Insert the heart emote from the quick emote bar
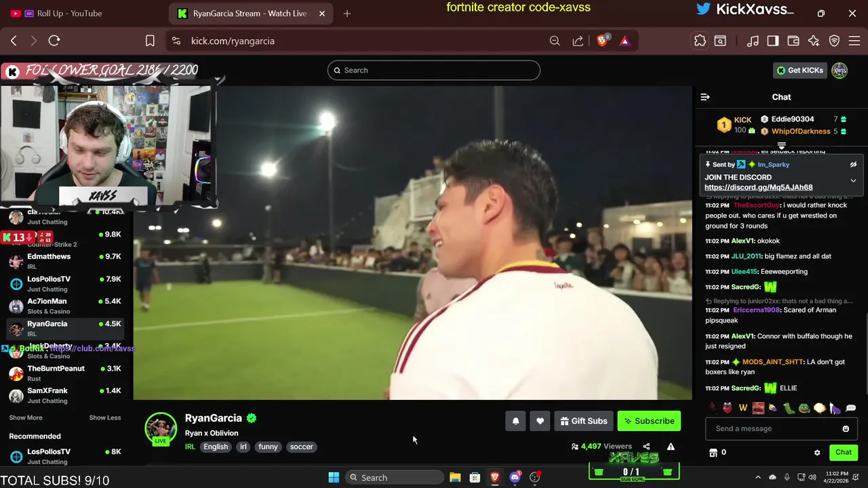868x488 pixels. coord(728,407)
